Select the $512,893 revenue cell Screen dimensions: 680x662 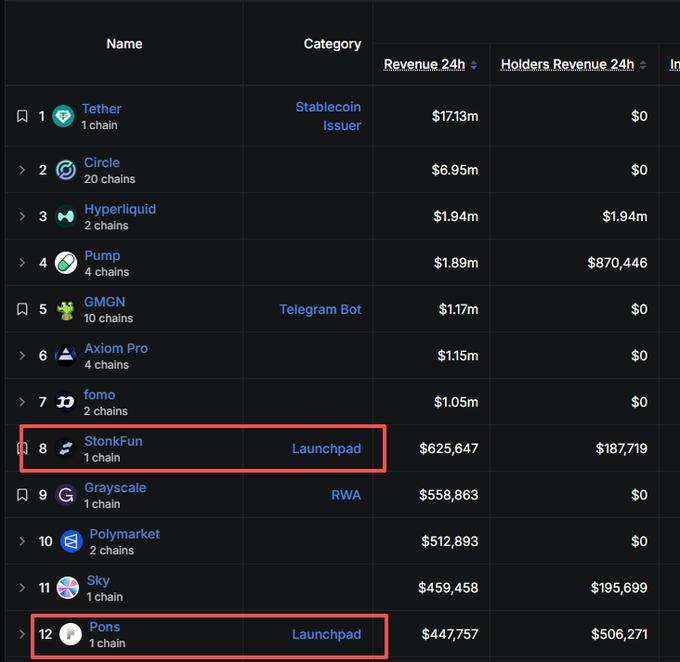[x=450, y=541]
